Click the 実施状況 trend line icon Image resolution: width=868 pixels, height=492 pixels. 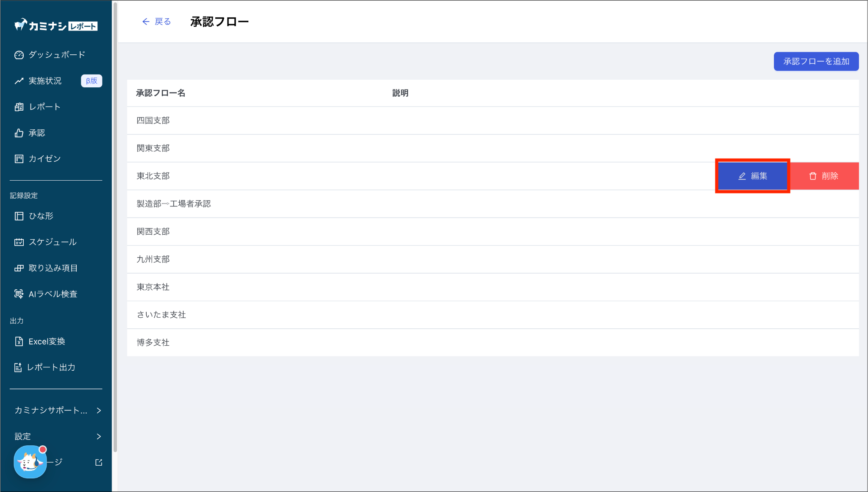(19, 81)
